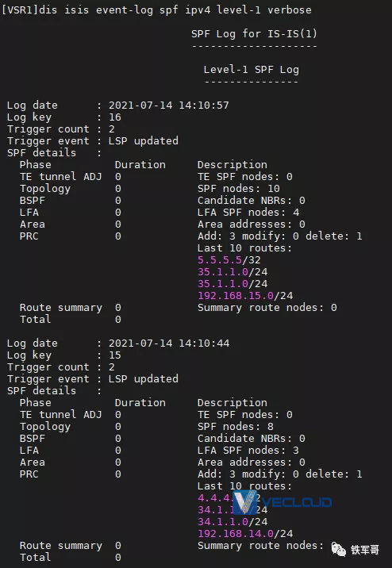Click Log key value 15

(x=115, y=355)
